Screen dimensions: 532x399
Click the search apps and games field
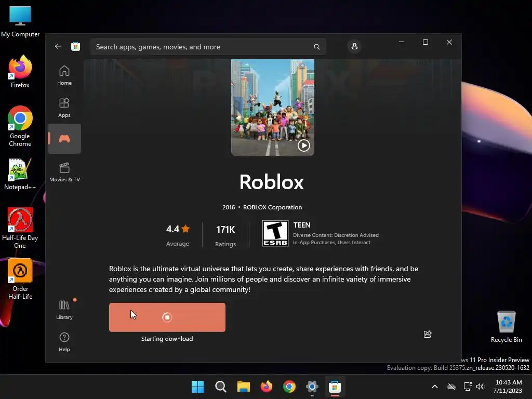208,47
